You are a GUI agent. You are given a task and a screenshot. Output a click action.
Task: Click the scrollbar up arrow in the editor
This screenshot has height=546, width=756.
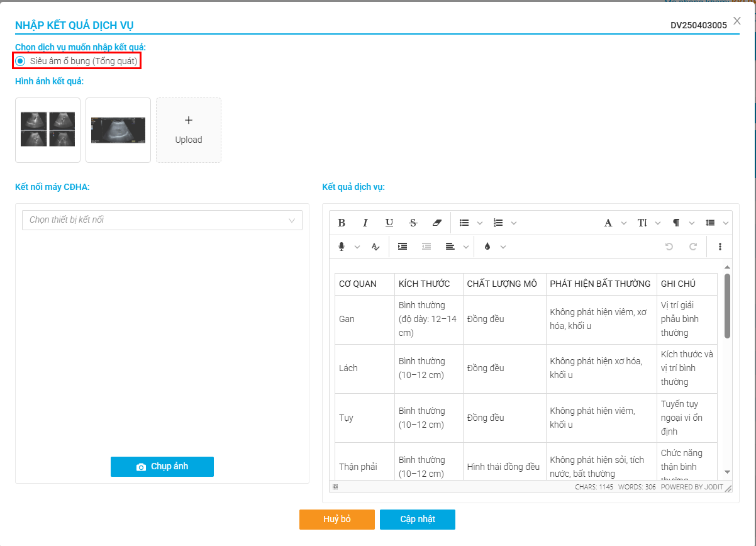727,267
